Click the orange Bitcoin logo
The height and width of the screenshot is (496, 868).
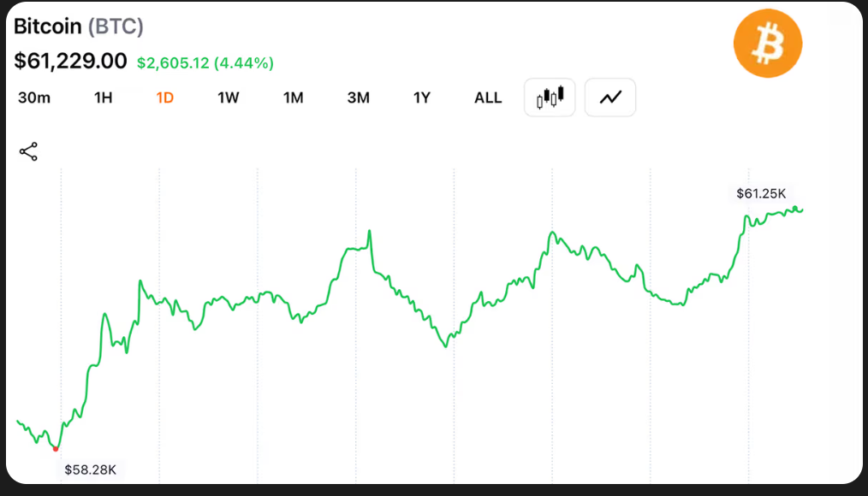click(768, 43)
